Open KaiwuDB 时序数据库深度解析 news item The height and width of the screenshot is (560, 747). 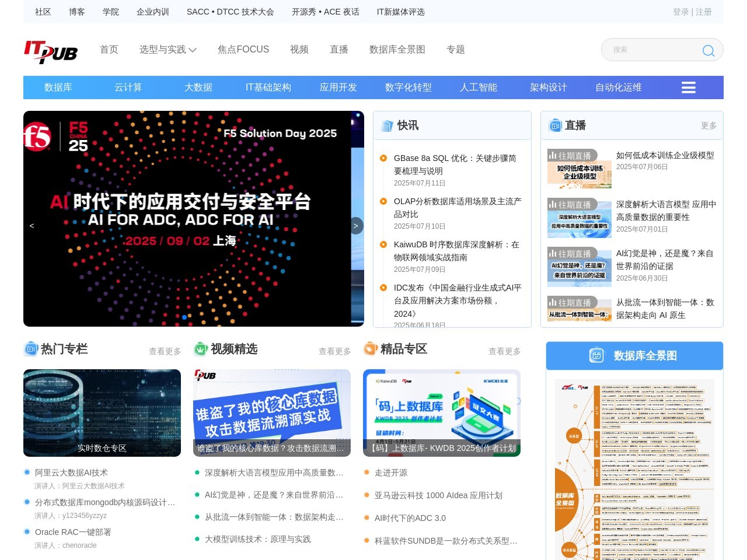point(456,251)
